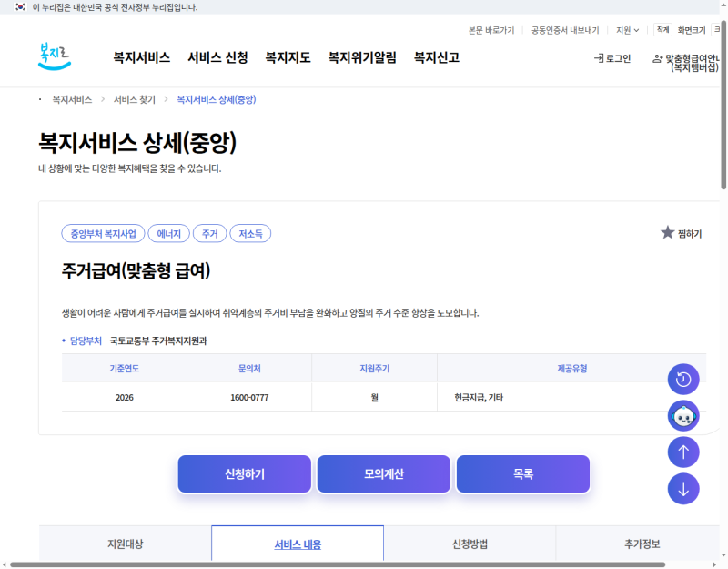The image size is (728, 569).
Task: Click the 본문 바로가기 link
Action: (x=491, y=30)
